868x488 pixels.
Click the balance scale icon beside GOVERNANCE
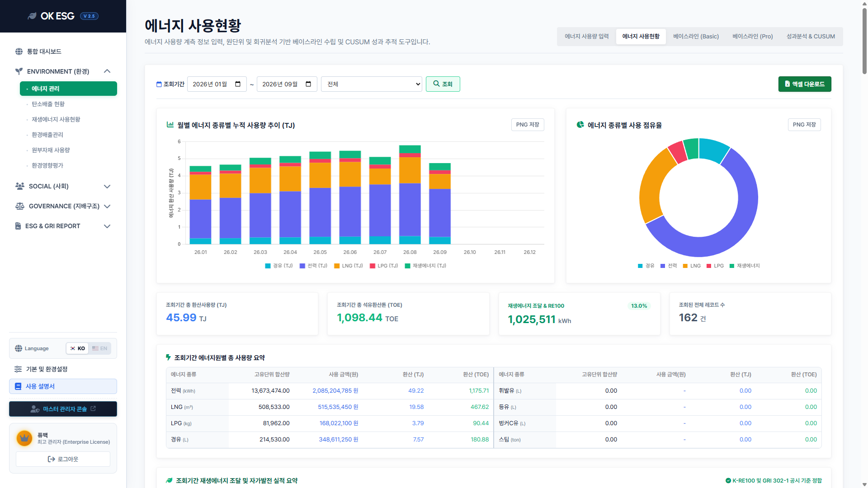pos(20,206)
